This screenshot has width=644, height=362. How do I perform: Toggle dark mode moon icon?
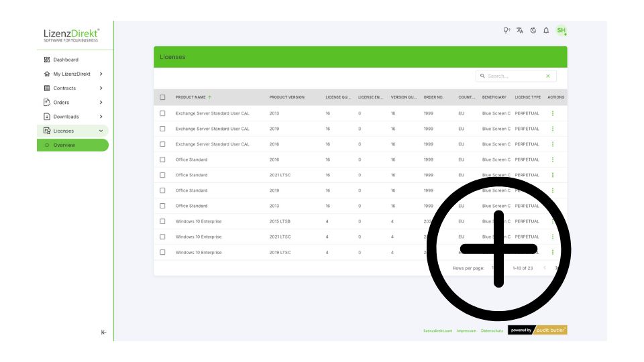[533, 30]
